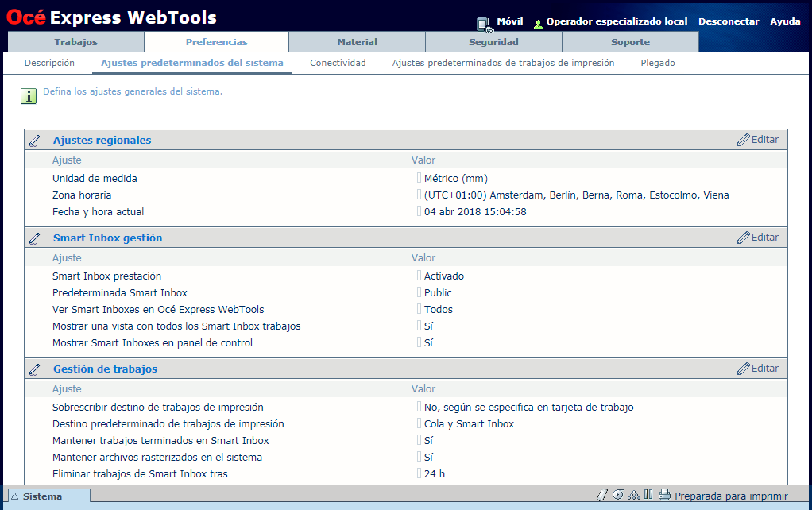This screenshot has width=812, height=510.
Task: Click the printer icon in status bar
Action: coord(664,495)
